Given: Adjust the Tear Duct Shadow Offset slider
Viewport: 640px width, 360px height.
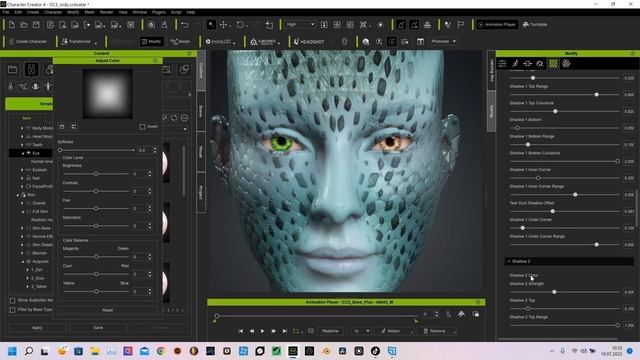Looking at the screenshot, I should point(553,211).
